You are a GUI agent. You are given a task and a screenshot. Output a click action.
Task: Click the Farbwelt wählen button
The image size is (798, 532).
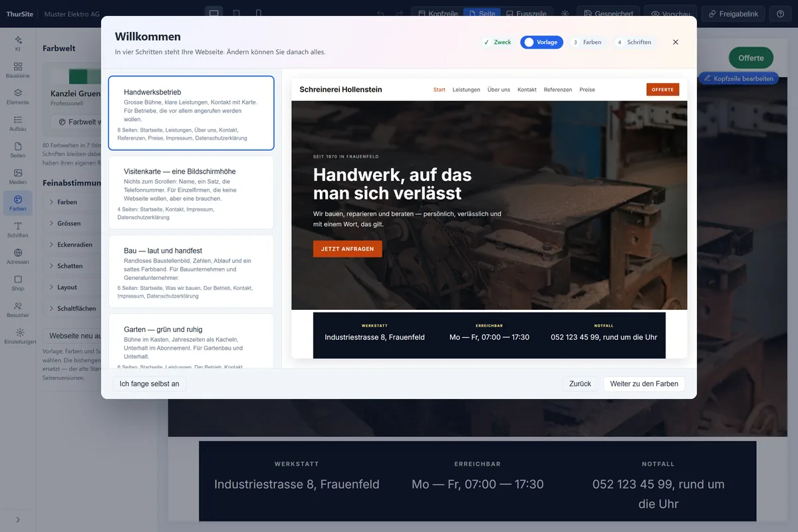point(76,122)
